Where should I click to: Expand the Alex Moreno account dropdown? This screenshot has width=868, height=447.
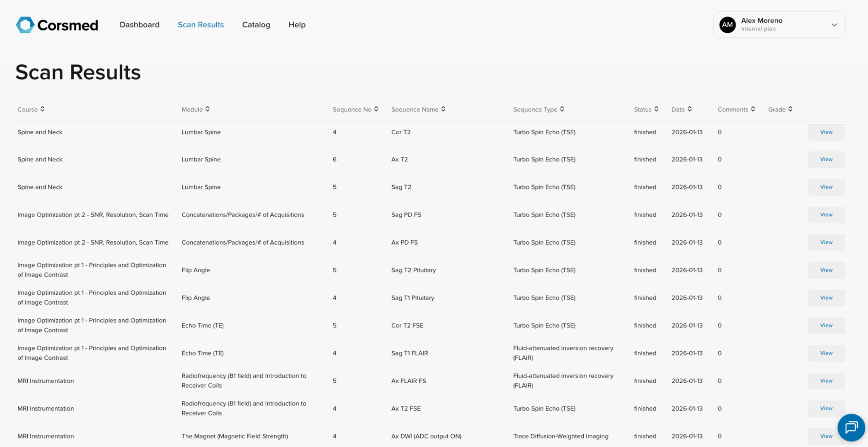point(834,25)
